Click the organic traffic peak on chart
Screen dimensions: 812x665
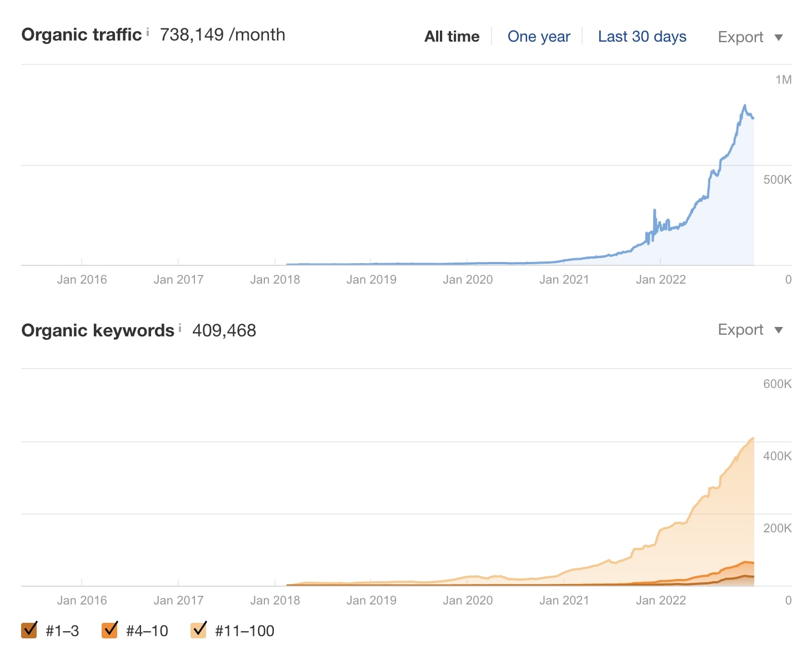pyautogui.click(x=745, y=105)
